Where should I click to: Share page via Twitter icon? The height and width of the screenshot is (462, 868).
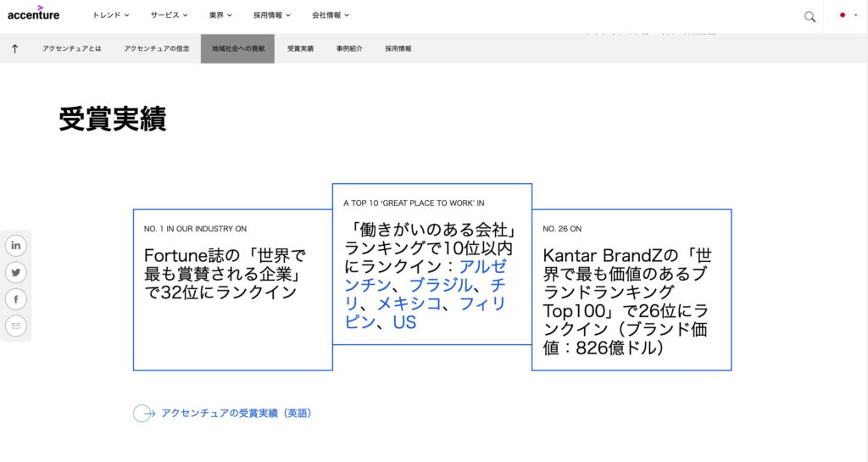pyautogui.click(x=16, y=272)
